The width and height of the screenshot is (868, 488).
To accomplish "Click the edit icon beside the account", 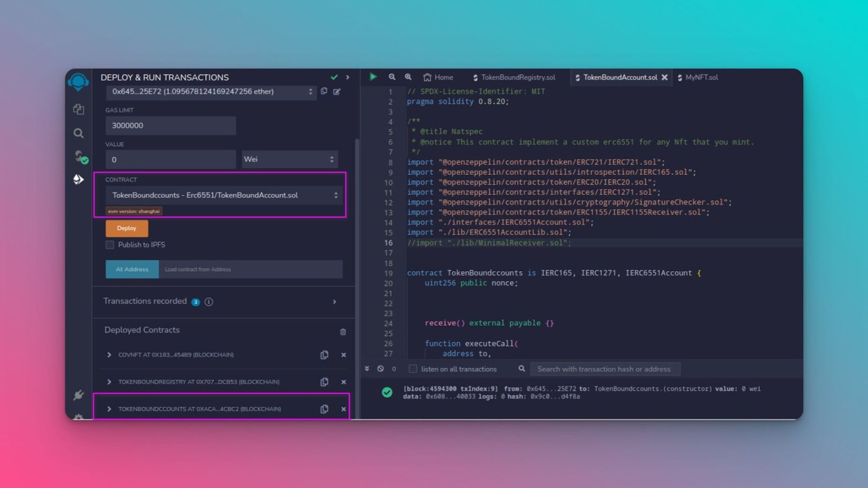I will click(x=337, y=92).
